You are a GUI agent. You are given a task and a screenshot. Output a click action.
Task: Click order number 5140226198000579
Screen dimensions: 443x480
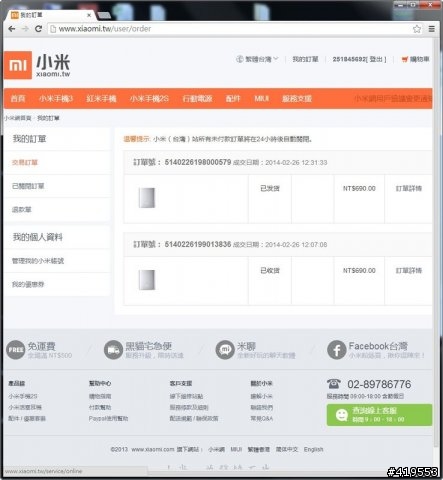[x=198, y=162]
